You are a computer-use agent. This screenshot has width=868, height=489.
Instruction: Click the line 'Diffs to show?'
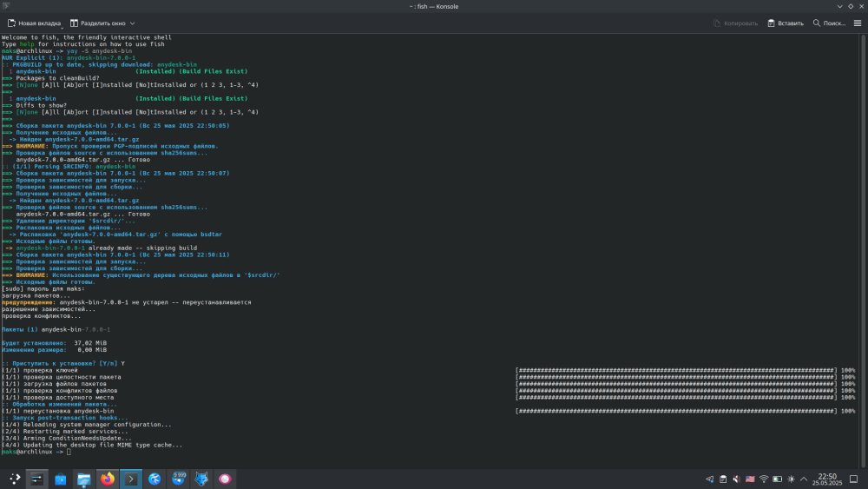[41, 105]
